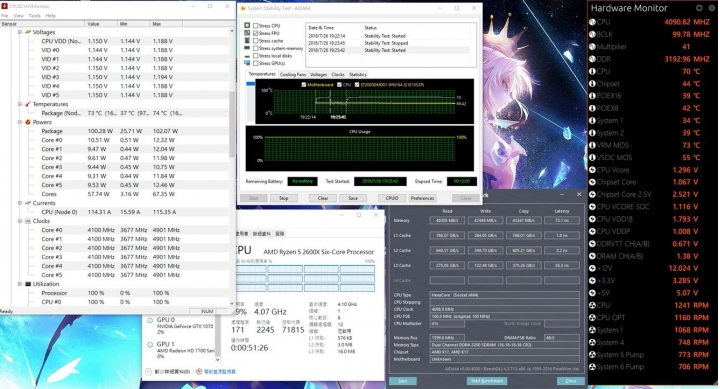Click the Stress system memory RAM icon
This screenshot has height=389, width=720.
[x=247, y=48]
